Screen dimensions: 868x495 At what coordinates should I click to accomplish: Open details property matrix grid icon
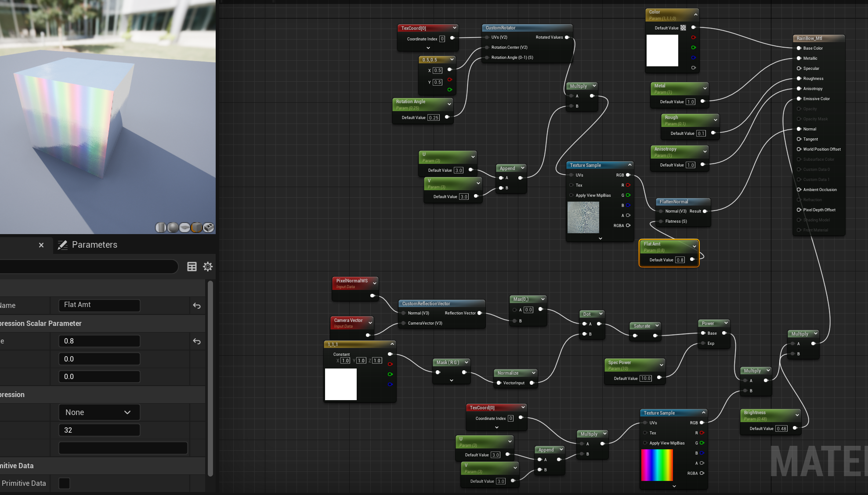[x=192, y=267]
